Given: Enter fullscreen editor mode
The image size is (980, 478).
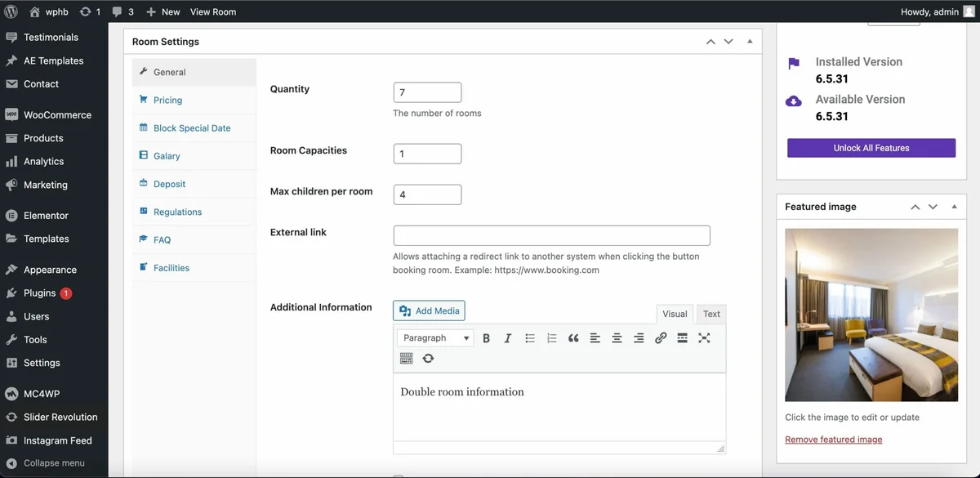Looking at the screenshot, I should click(x=704, y=338).
